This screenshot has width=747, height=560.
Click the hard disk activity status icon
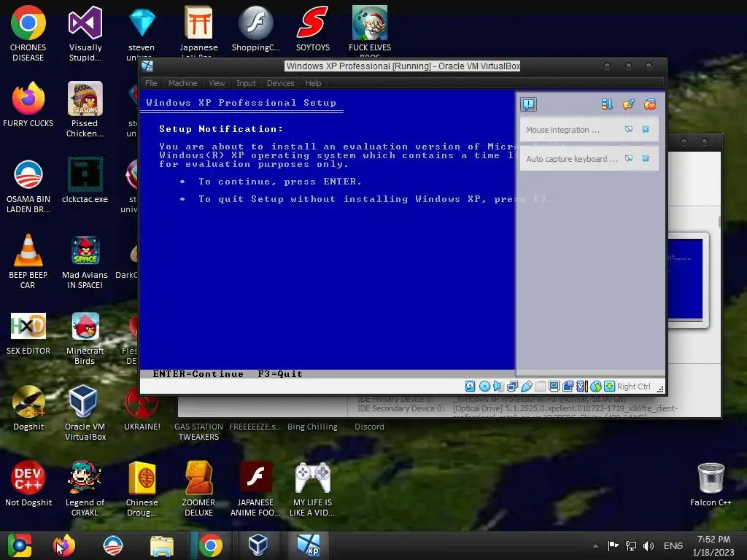click(x=471, y=386)
